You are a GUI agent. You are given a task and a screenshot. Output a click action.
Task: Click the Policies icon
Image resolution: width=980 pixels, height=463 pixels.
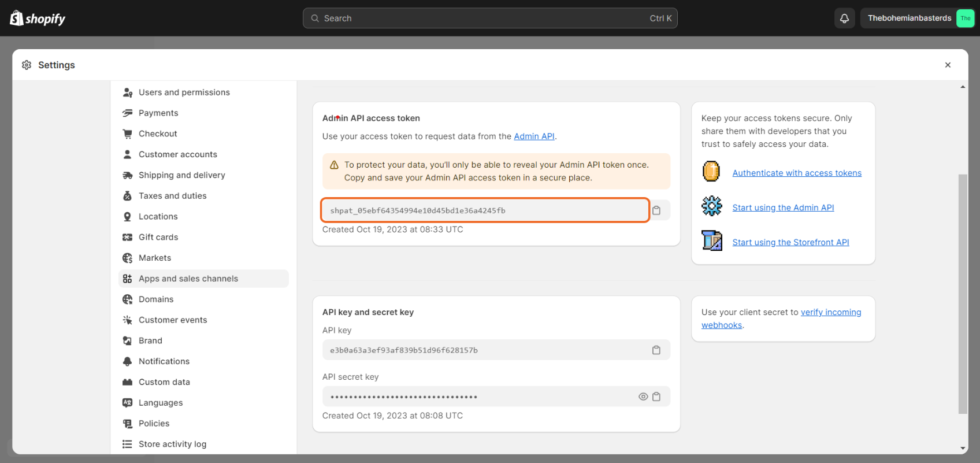pos(128,424)
